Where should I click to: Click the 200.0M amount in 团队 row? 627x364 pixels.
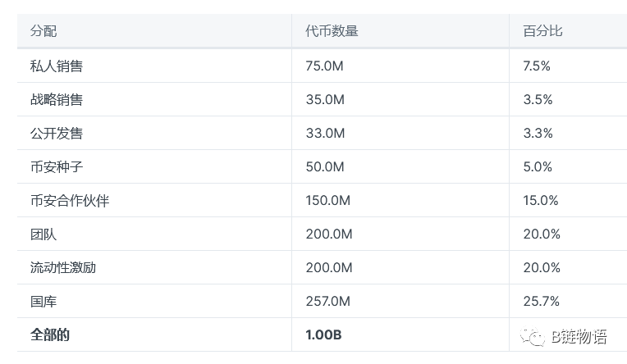click(329, 234)
